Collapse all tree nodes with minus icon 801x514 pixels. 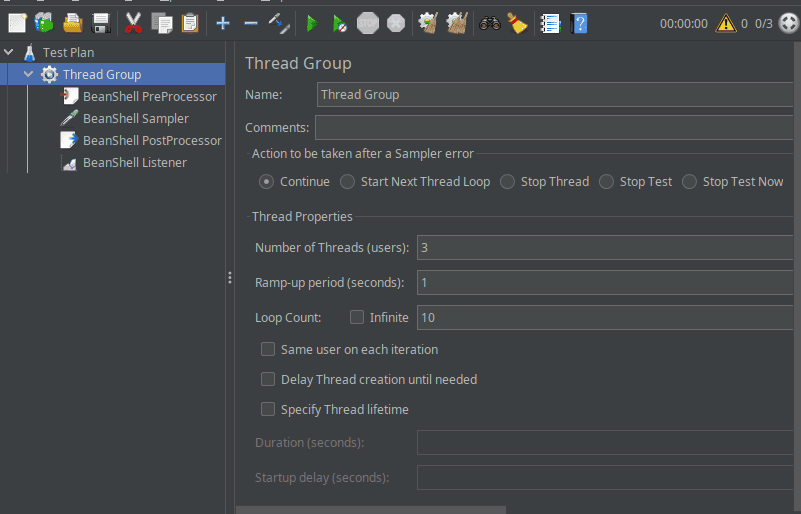[251, 23]
